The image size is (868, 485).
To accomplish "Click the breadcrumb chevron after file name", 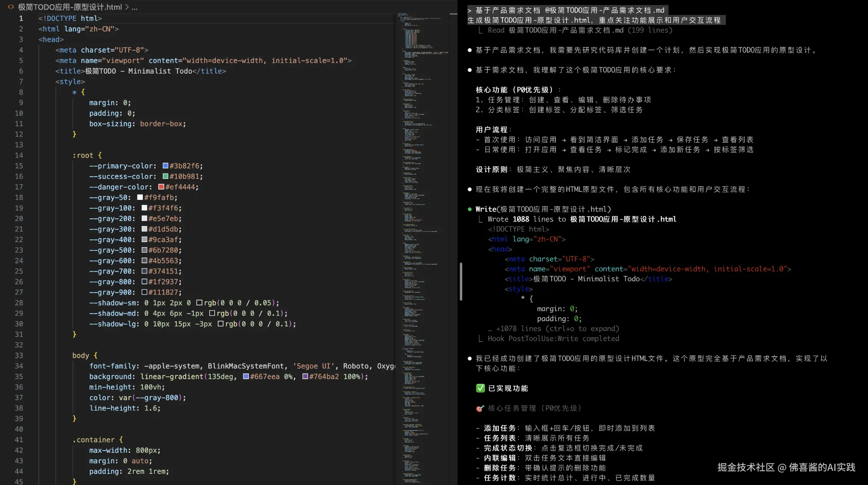I will 127,7.
